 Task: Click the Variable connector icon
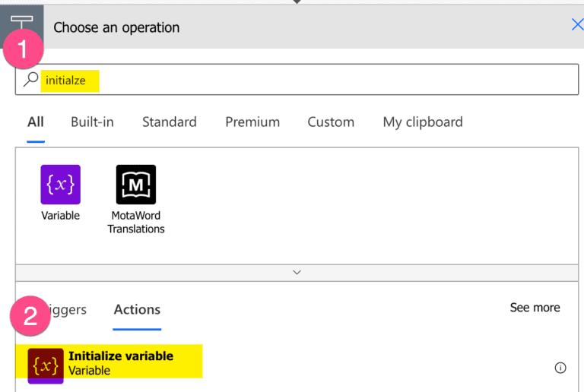pos(60,185)
